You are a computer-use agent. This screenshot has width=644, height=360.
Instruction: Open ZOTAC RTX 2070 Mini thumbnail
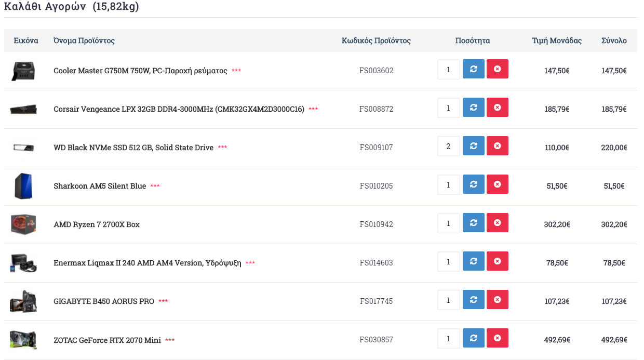click(23, 340)
